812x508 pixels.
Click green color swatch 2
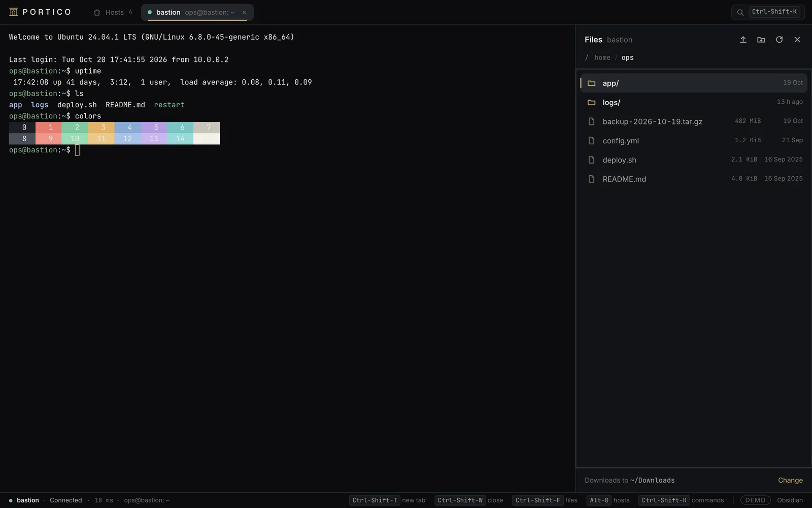75,128
